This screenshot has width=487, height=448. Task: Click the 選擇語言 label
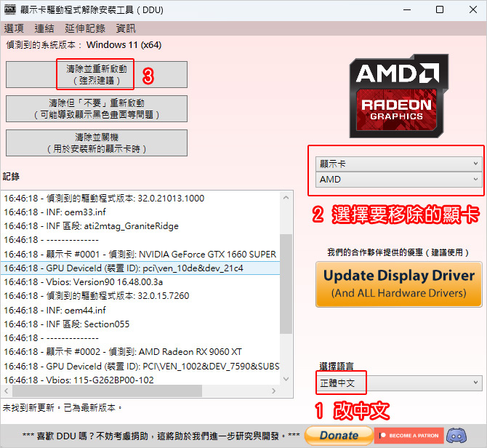[337, 367]
